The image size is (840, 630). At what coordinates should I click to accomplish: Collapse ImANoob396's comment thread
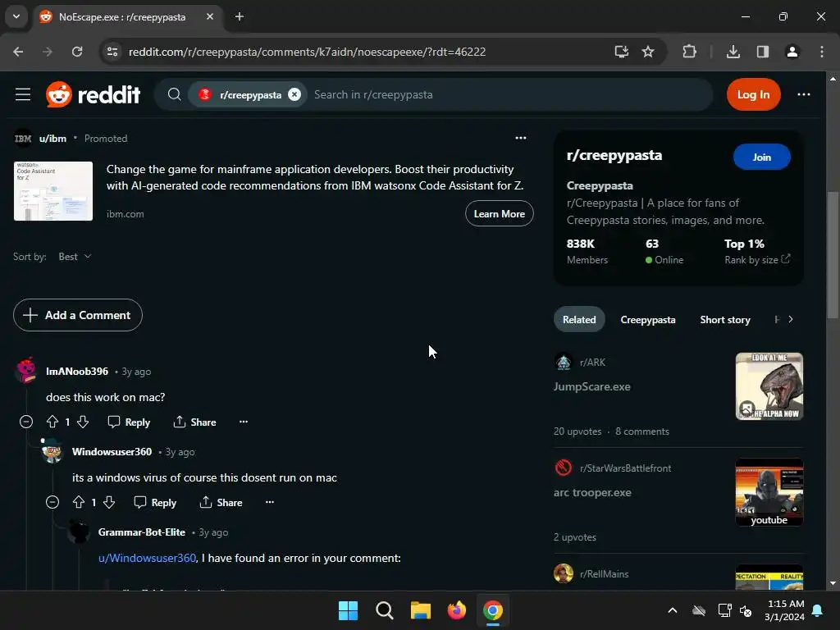click(x=26, y=422)
